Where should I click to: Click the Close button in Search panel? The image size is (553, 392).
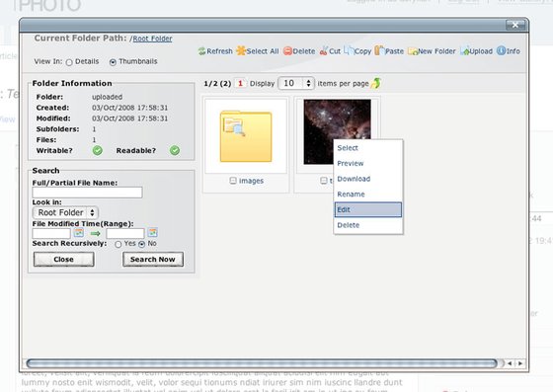tap(64, 260)
